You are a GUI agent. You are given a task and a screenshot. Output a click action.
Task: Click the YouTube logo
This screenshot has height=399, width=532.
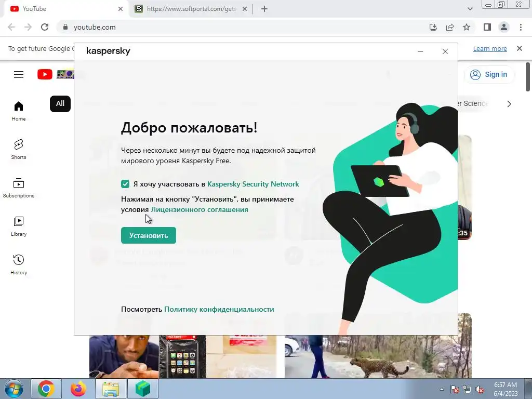pyautogui.click(x=56, y=74)
